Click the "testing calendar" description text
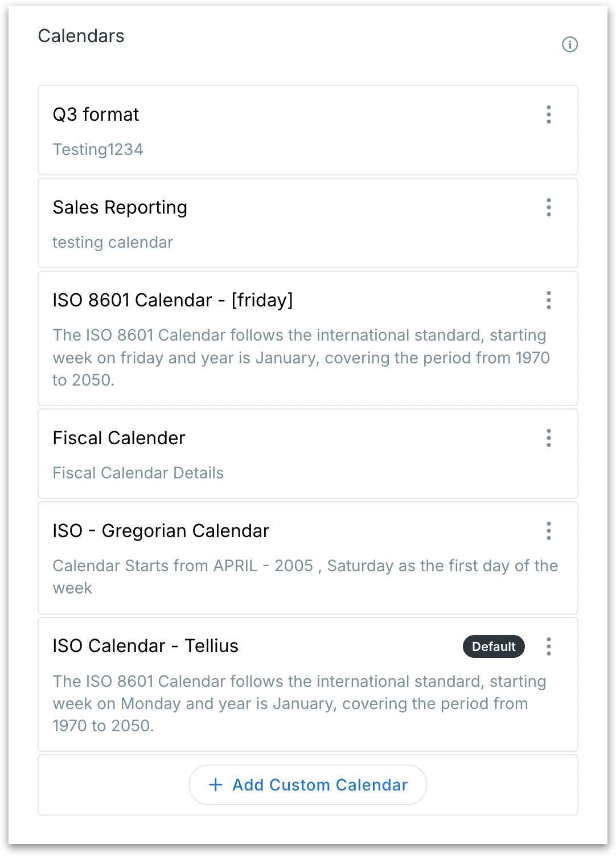The width and height of the screenshot is (616, 856). 113,242
